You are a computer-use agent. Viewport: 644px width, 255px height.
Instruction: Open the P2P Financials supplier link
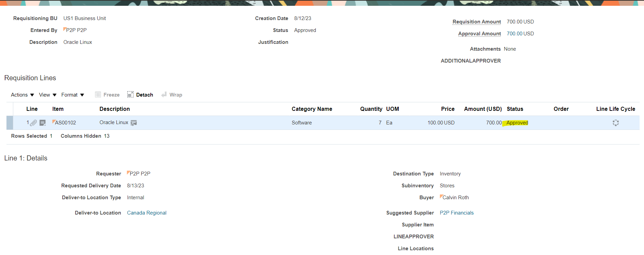pyautogui.click(x=457, y=213)
